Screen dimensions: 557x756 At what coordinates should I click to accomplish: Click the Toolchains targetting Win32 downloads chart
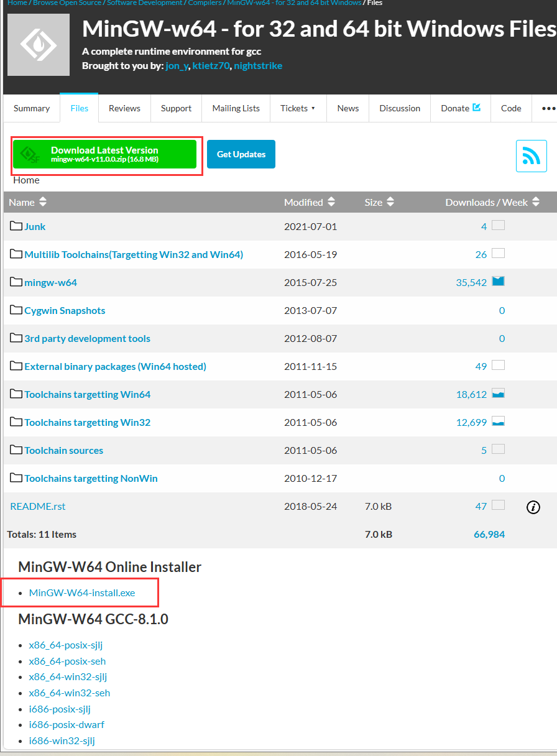[x=498, y=422]
